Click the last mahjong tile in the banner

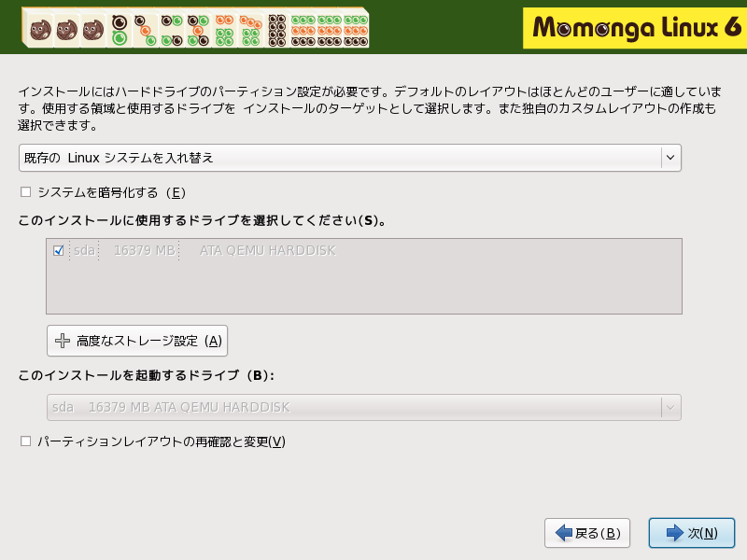[356, 31]
